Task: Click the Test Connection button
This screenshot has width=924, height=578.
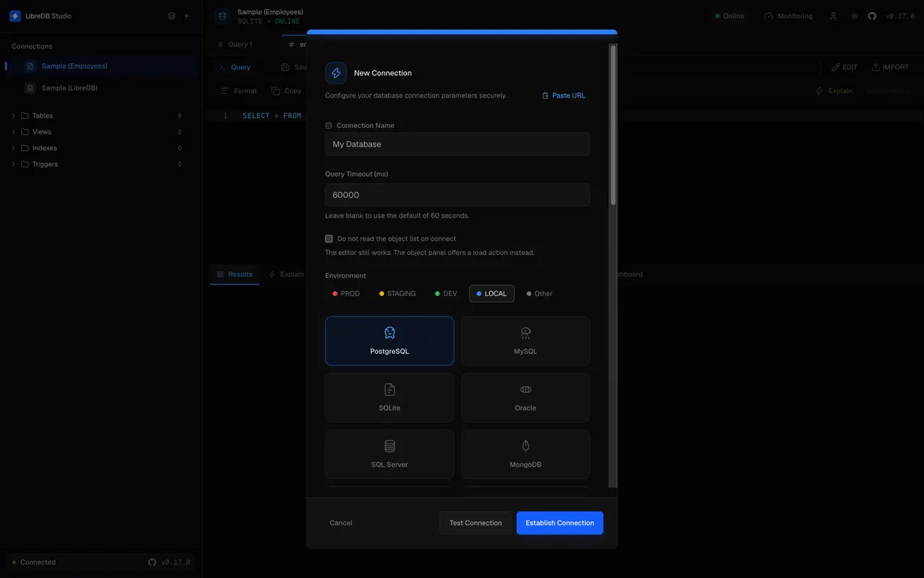Action: click(x=476, y=523)
